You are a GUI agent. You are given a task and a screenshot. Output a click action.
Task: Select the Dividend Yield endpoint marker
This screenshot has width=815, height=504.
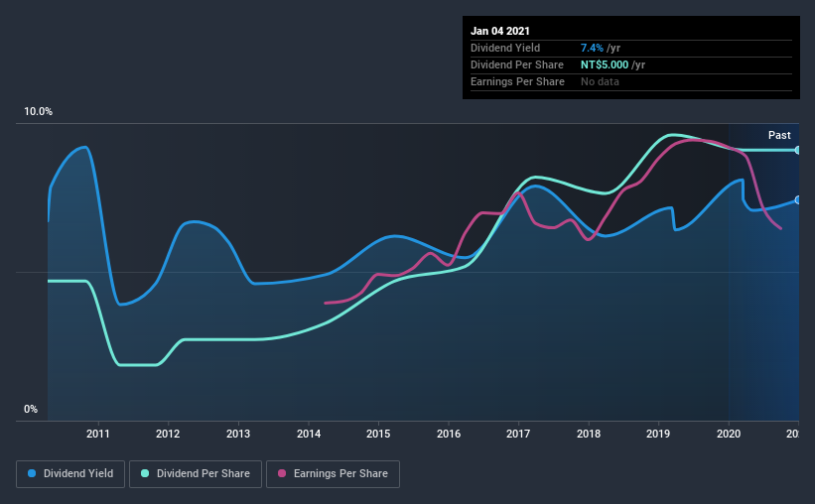798,200
